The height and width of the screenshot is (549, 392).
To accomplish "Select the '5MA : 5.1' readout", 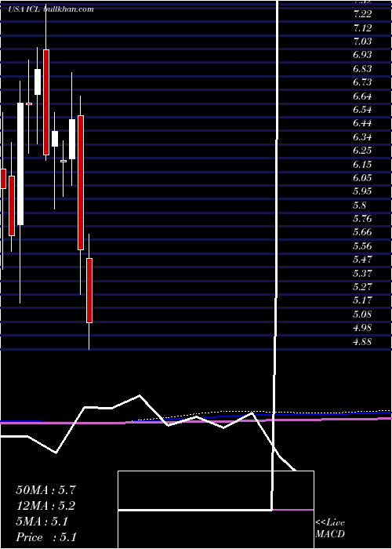I will click(x=42, y=522).
